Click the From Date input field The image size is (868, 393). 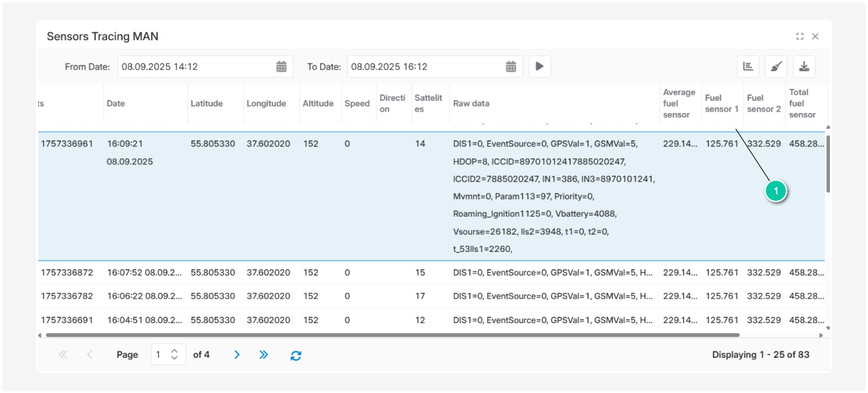tap(194, 67)
